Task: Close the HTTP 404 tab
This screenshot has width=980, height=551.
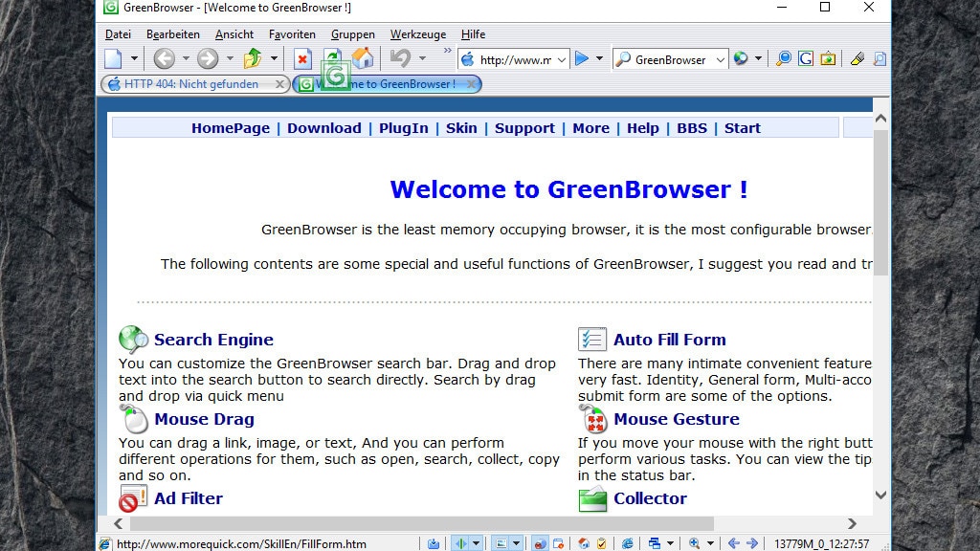Action: [279, 84]
